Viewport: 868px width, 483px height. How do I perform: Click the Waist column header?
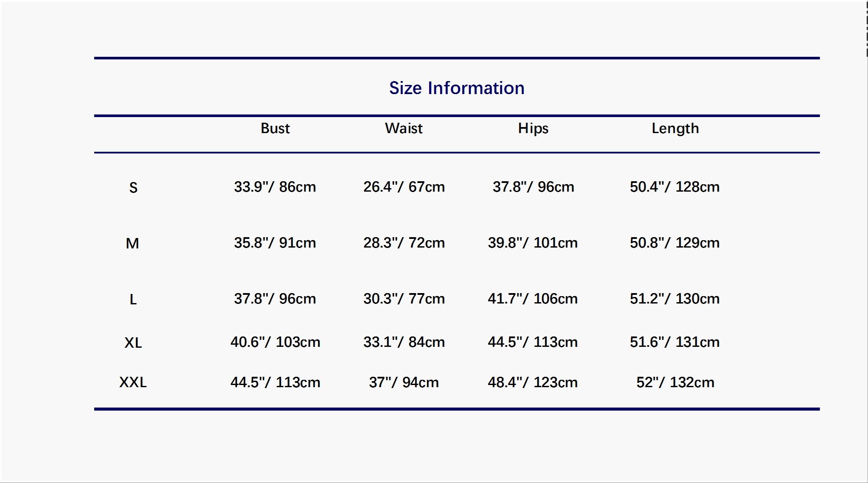point(404,128)
